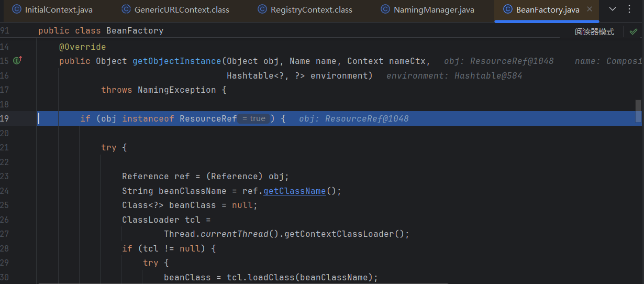The height and width of the screenshot is (284, 644).
Task: Open the editor tab options kebab menu
Action: click(x=629, y=9)
